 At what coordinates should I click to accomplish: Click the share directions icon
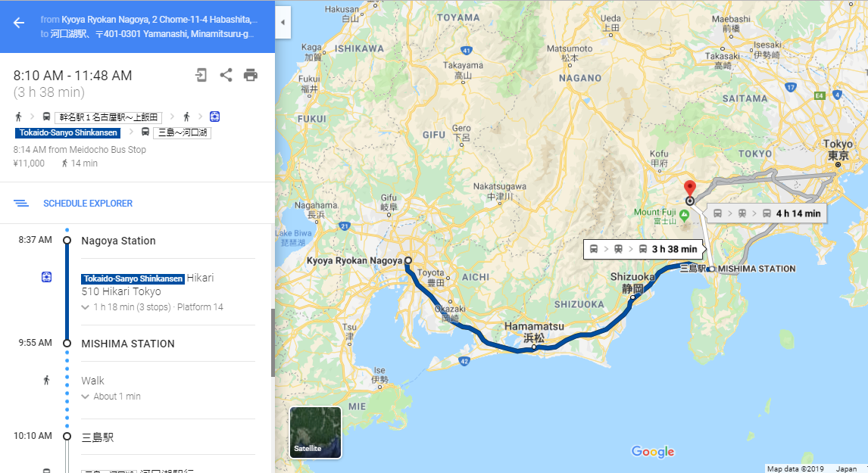coord(226,75)
